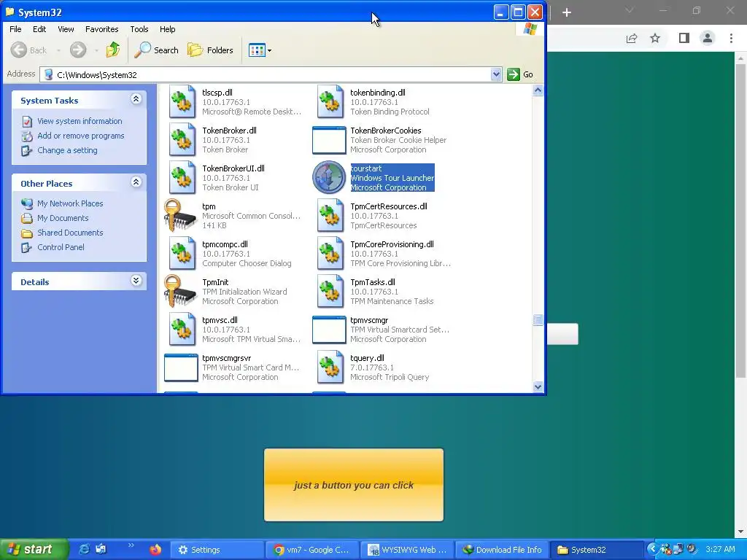The image size is (747, 560).
Task: Click the TpmCoreProvisioning.dll icon
Action: [x=330, y=253]
